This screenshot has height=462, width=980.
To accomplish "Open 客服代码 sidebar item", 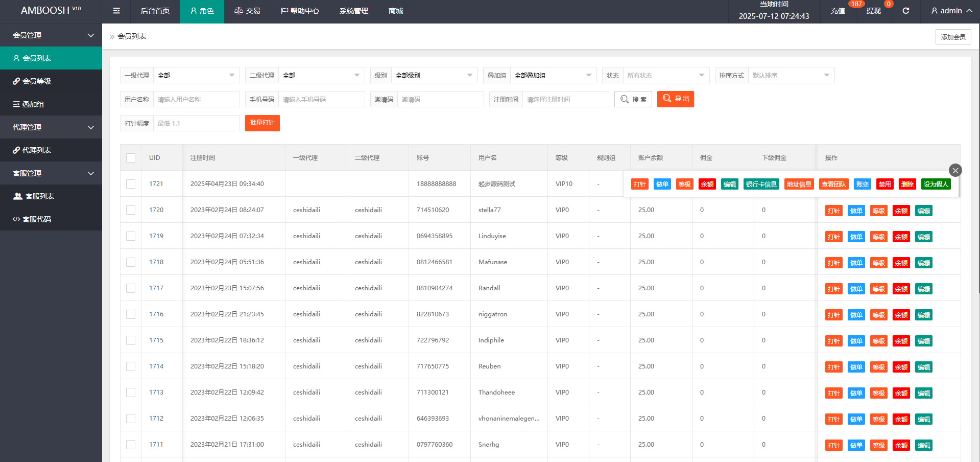I will click(51, 219).
